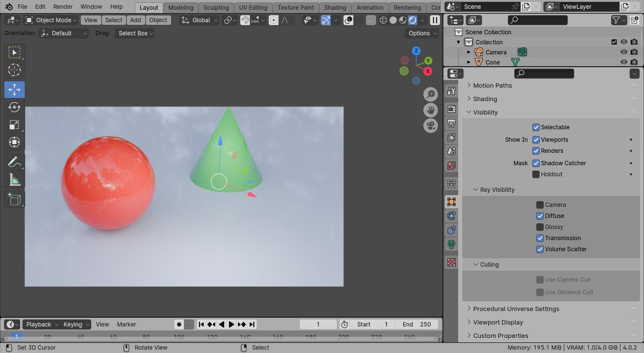Hide the Cone in the outliner viewport
This screenshot has height=353, width=644.
(624, 62)
